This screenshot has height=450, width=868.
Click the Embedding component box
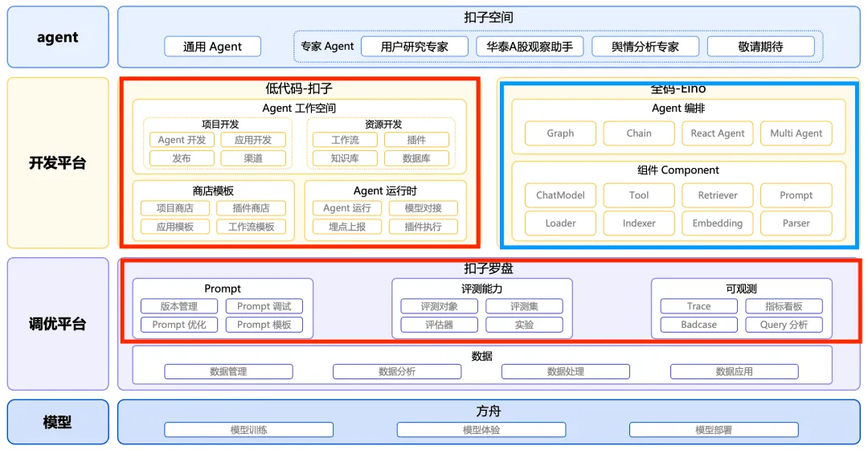pos(718,223)
